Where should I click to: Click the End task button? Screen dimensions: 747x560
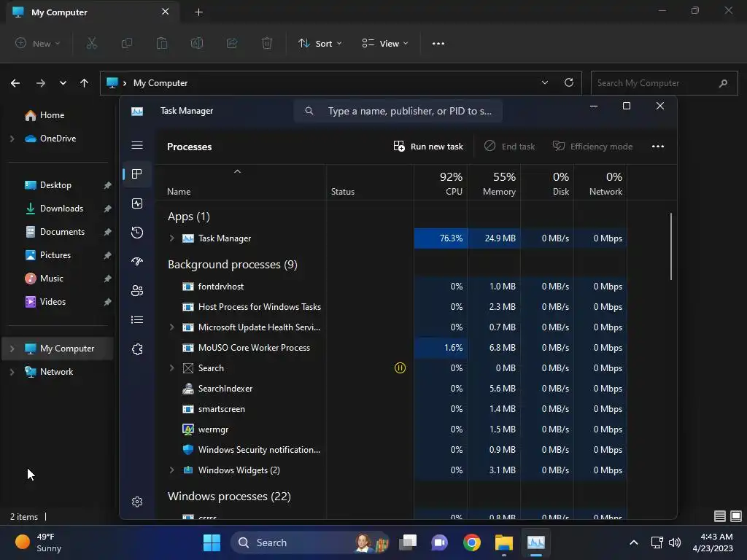coord(509,146)
